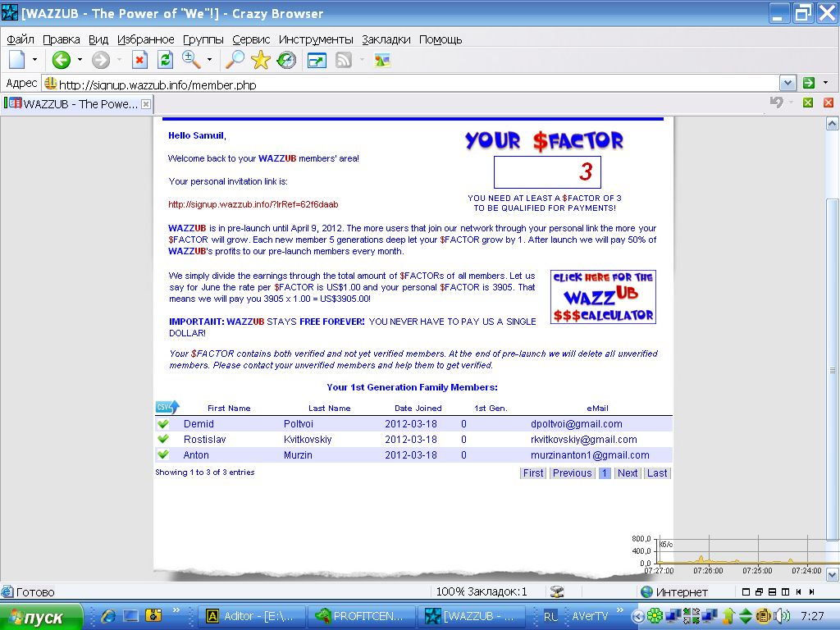Click the cascade windows icon in status bar
Viewport: 840px width, 630px height.
(759, 591)
